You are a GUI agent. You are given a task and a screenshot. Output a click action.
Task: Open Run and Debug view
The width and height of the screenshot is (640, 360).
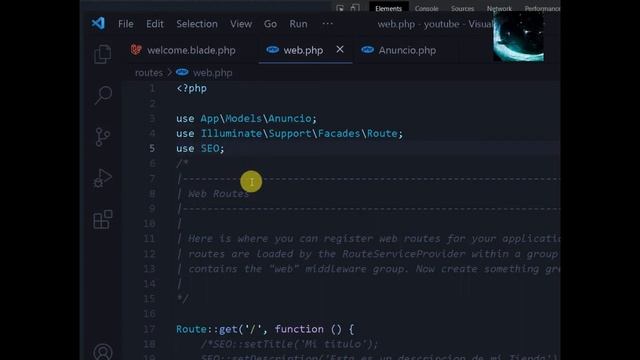(102, 178)
